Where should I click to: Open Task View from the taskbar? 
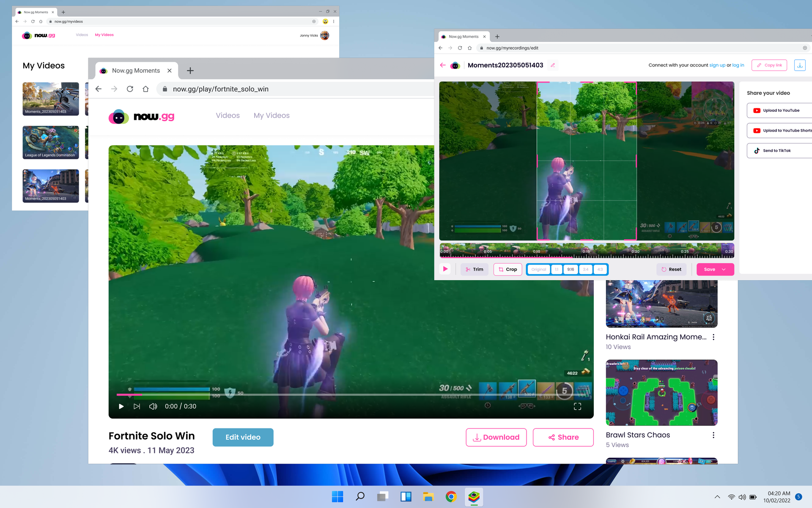[x=383, y=497]
